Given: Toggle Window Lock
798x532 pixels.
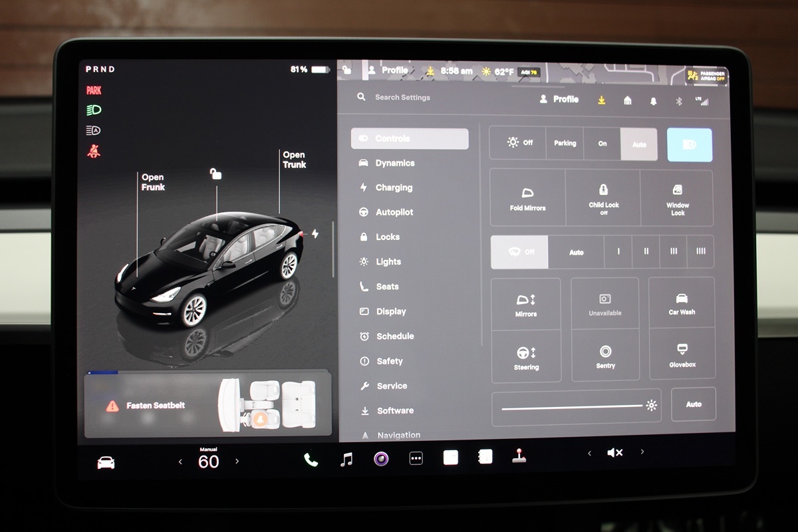Looking at the screenshot, I should pos(677,198).
